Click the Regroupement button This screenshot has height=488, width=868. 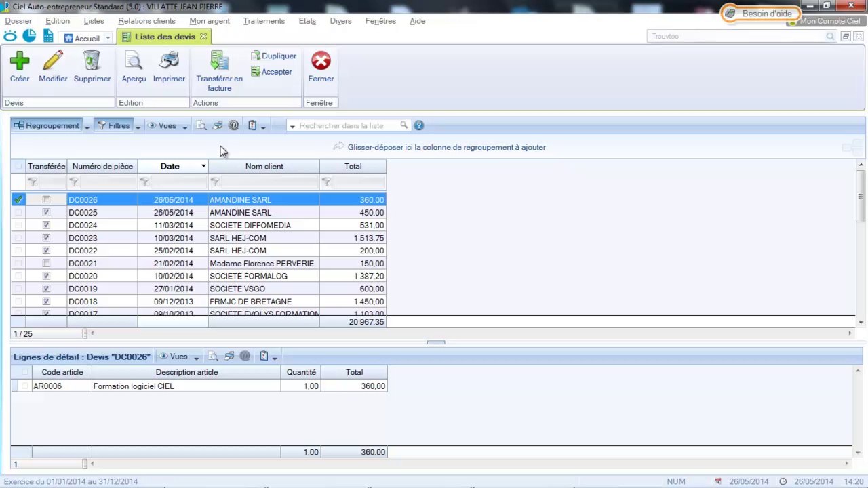[x=47, y=125]
